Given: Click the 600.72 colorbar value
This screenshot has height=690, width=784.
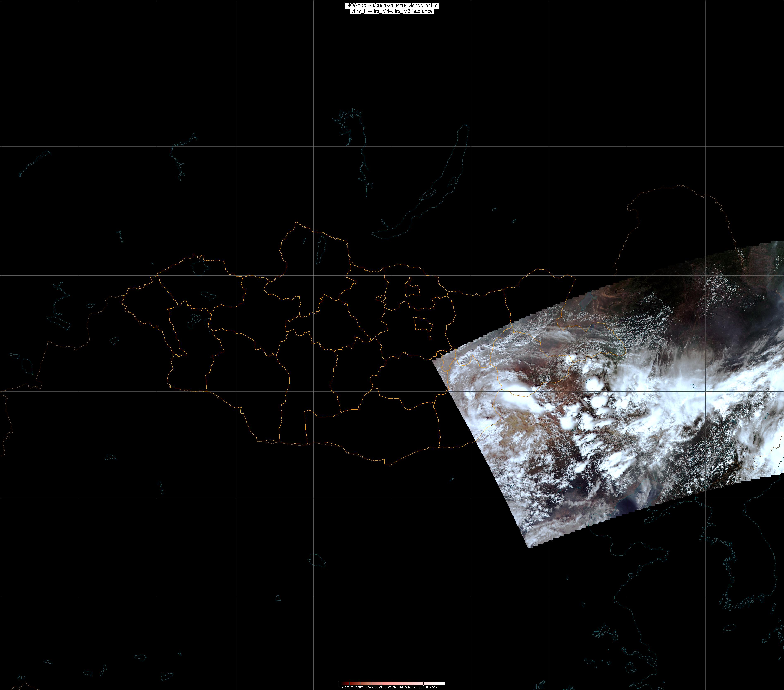Looking at the screenshot, I should [x=413, y=687].
